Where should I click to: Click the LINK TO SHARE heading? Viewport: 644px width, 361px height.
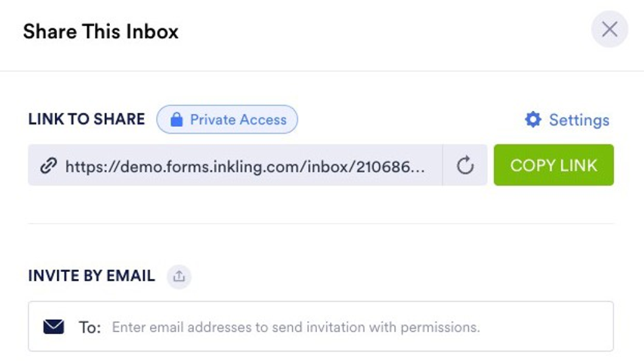point(86,119)
